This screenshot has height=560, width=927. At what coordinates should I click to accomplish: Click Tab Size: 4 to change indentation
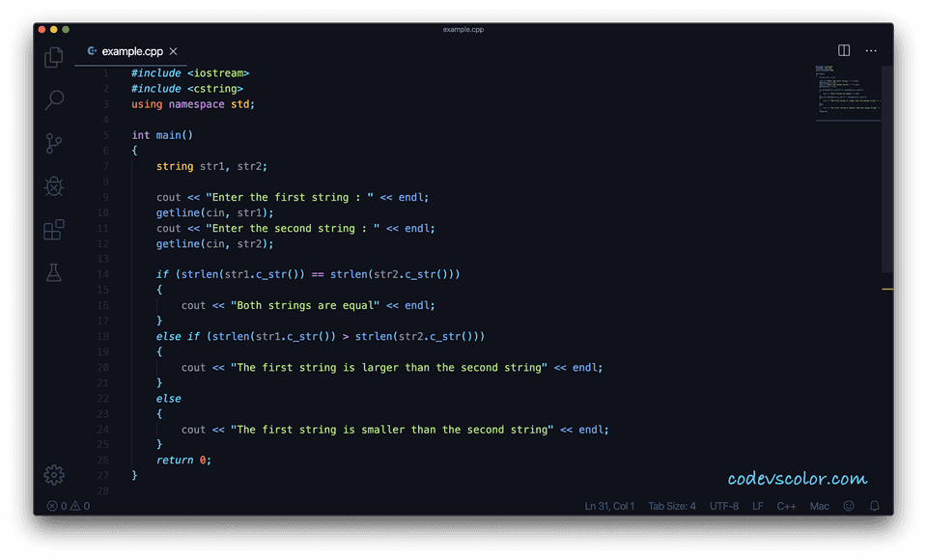672,505
